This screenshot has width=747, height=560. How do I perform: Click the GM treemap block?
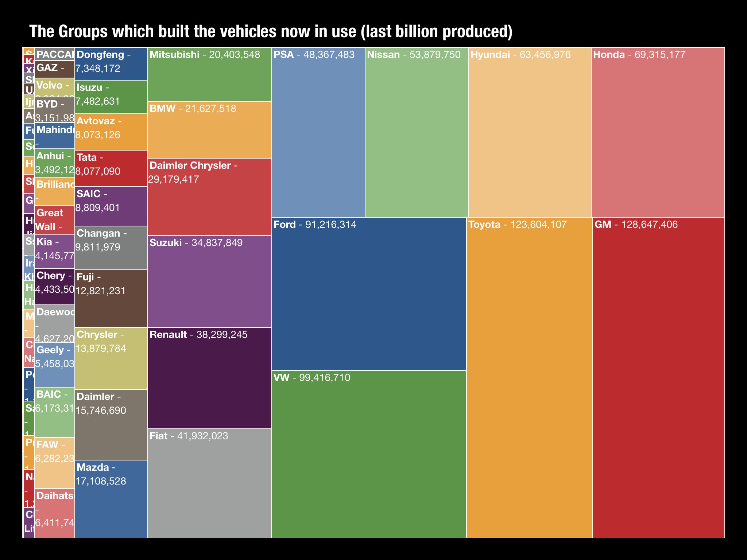pos(658,377)
